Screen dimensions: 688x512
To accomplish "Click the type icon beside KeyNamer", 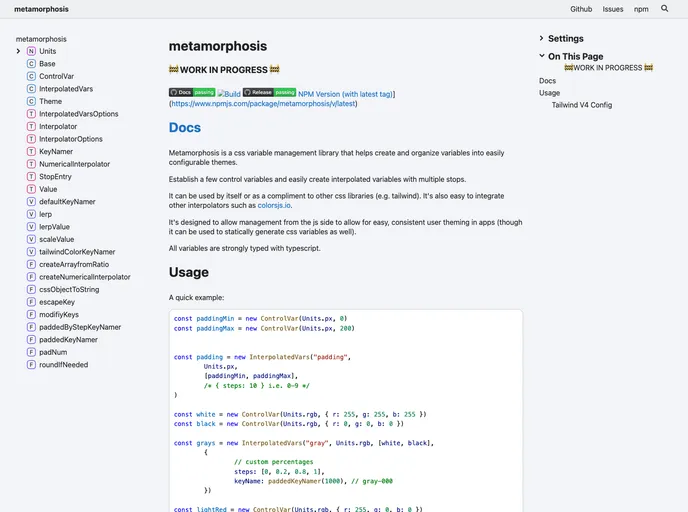I will coord(31,151).
